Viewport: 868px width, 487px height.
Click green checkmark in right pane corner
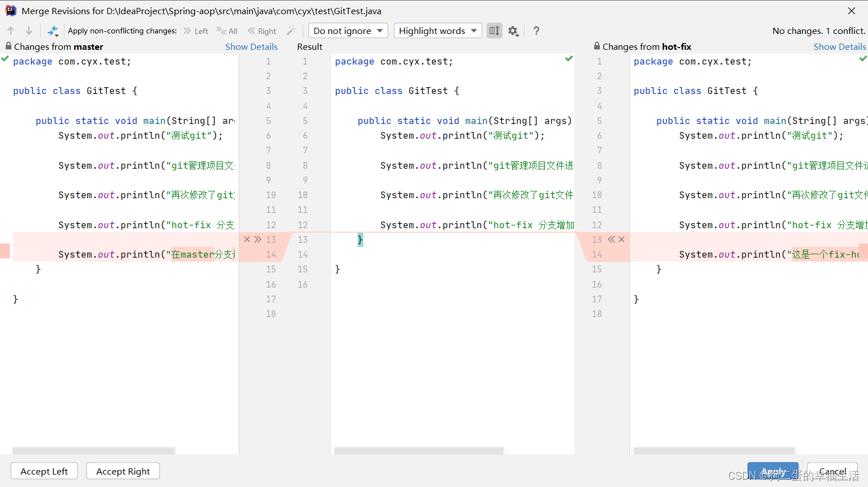click(x=863, y=59)
